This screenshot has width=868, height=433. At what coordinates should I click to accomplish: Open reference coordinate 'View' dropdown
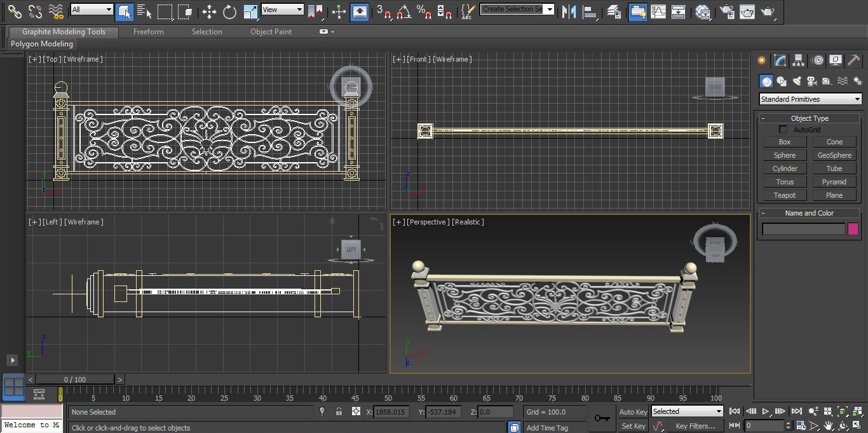point(283,10)
